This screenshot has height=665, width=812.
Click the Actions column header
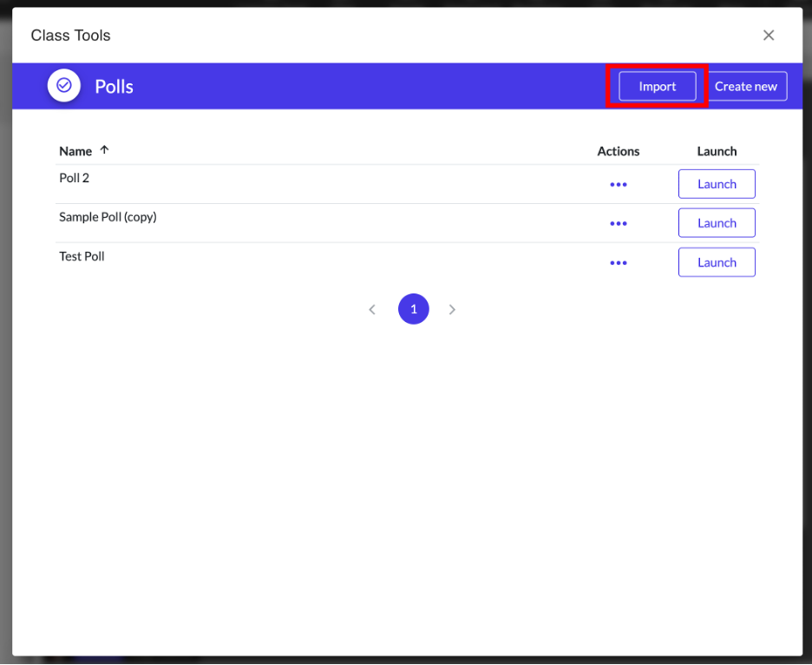(618, 151)
